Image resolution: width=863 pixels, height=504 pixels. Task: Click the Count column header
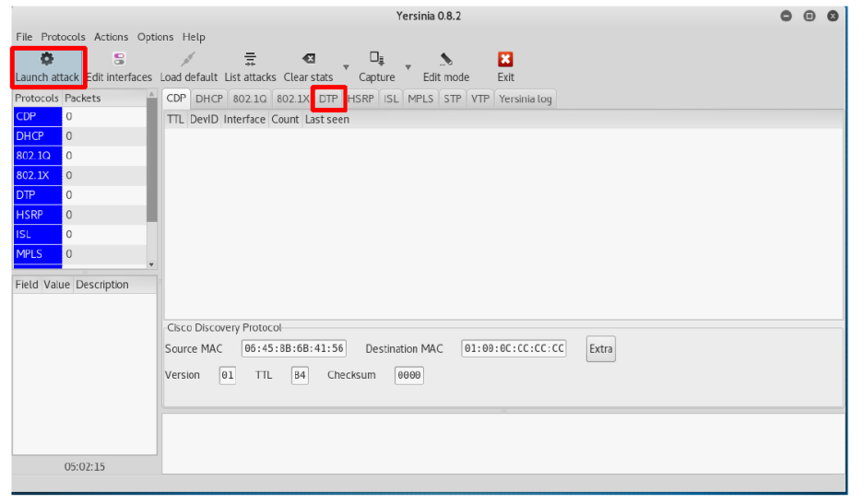pos(285,120)
